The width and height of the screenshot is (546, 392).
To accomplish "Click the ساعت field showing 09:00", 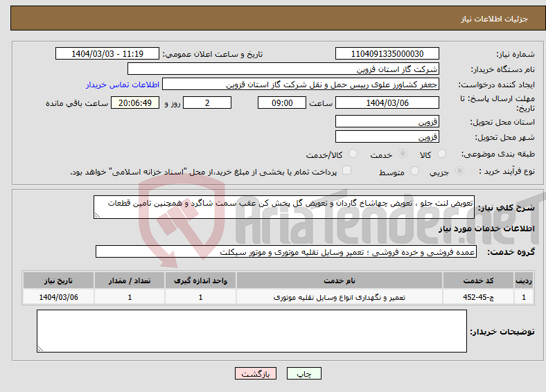I will (x=282, y=103).
